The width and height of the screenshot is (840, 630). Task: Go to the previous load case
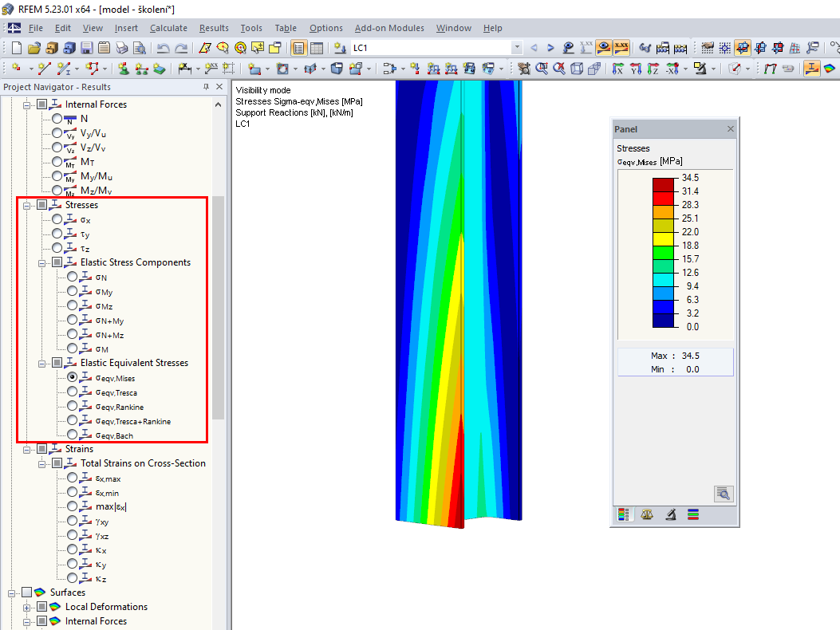coord(534,48)
